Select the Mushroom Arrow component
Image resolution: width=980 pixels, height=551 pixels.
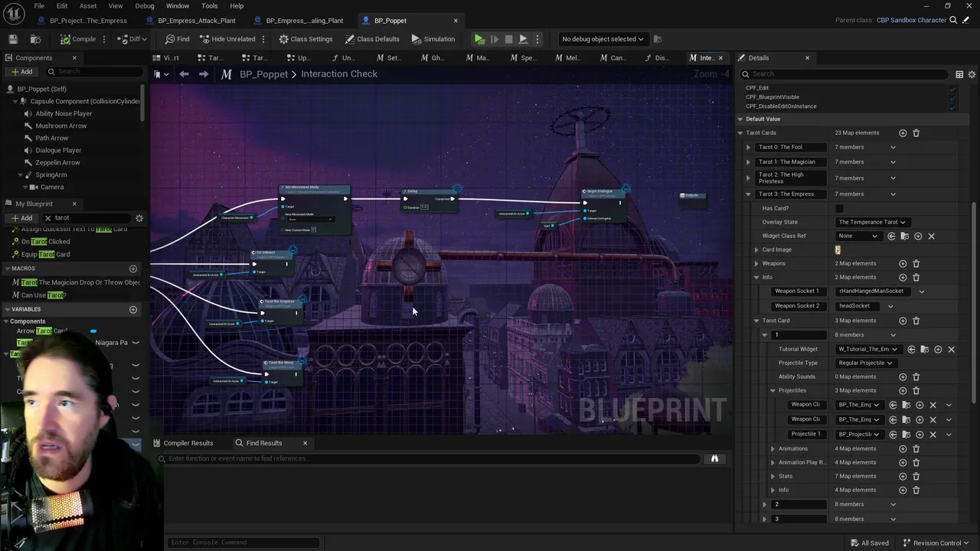coord(61,126)
